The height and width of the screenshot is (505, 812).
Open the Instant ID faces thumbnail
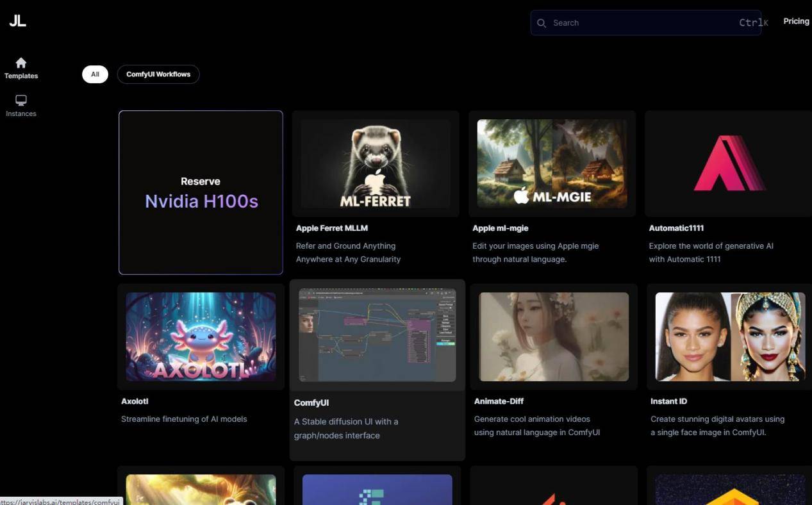point(730,336)
